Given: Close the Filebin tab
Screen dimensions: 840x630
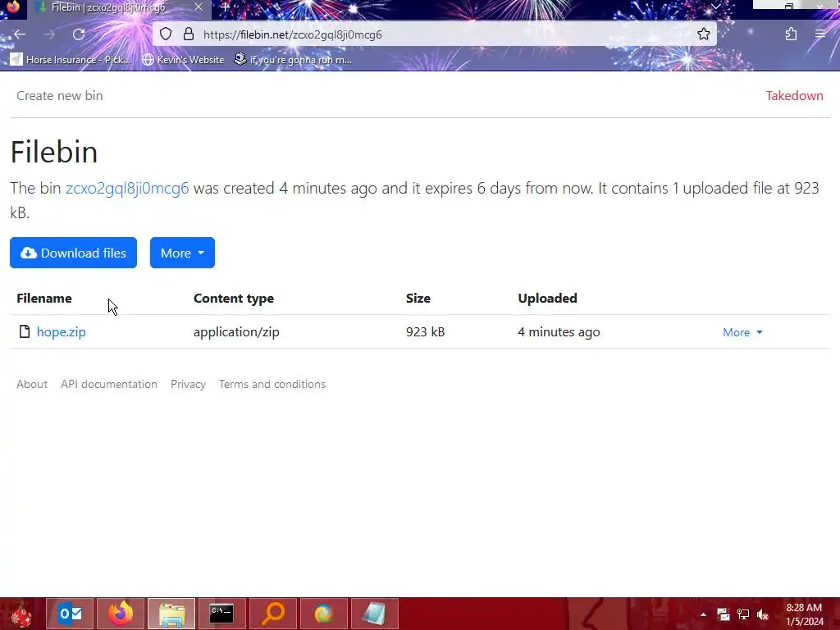Looking at the screenshot, I should coord(199,7).
